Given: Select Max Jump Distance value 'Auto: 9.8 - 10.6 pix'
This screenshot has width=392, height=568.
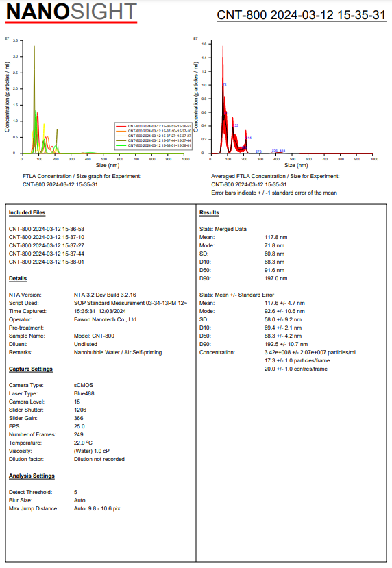Looking at the screenshot, I should pos(97,508).
